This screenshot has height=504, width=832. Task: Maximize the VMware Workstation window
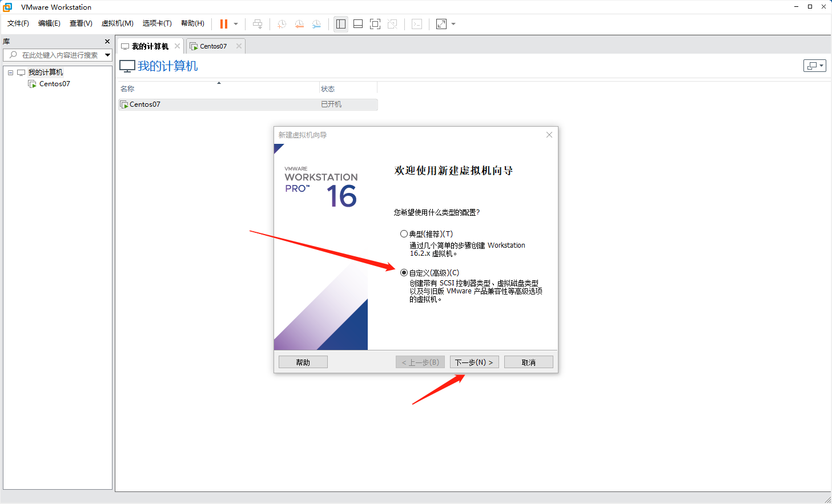point(810,7)
